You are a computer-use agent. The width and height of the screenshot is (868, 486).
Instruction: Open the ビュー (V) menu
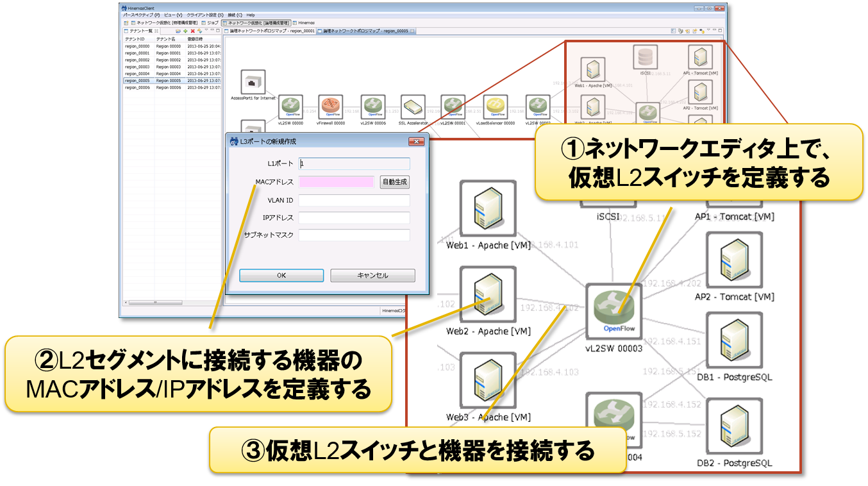[173, 15]
